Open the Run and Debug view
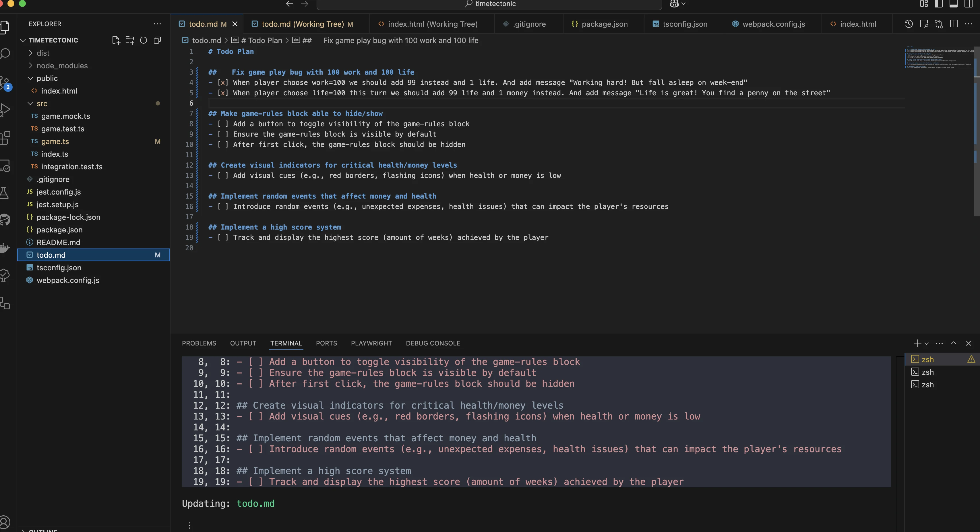The width and height of the screenshot is (980, 532). point(6,110)
